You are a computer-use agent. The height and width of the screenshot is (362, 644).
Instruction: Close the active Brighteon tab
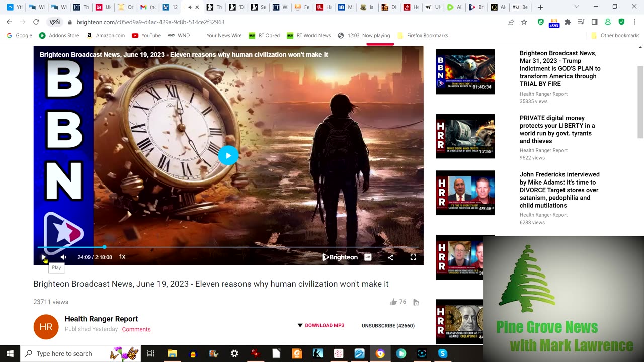pos(197,7)
